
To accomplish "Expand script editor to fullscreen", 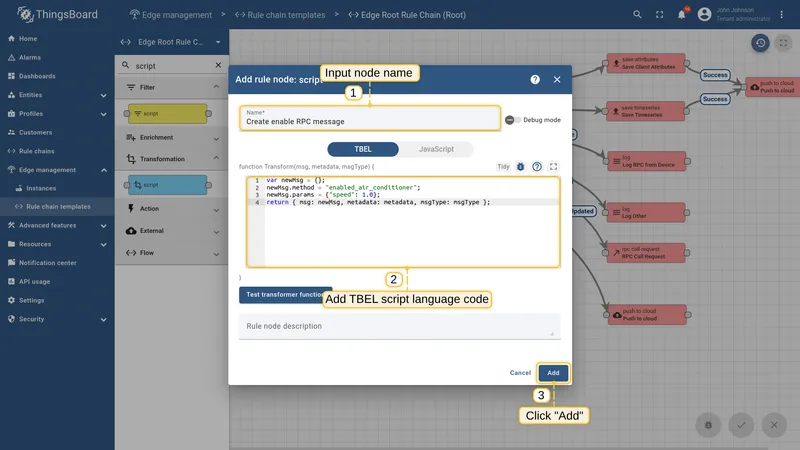I will tap(554, 167).
